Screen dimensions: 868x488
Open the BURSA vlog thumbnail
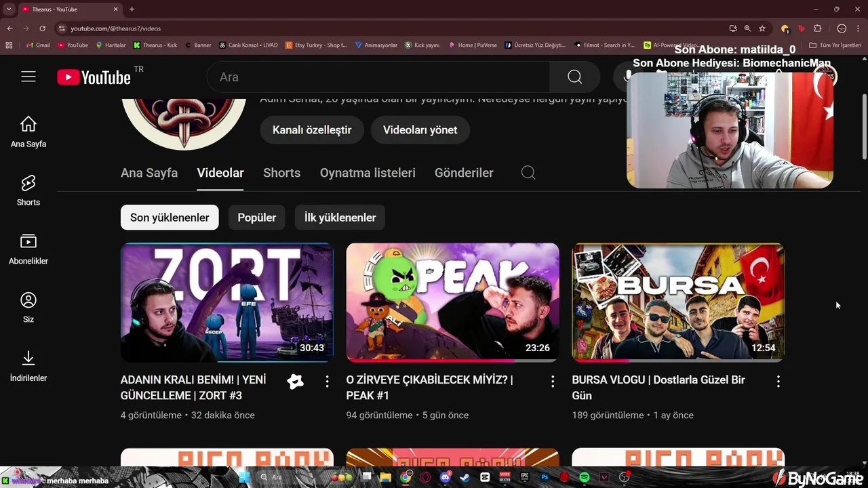678,302
